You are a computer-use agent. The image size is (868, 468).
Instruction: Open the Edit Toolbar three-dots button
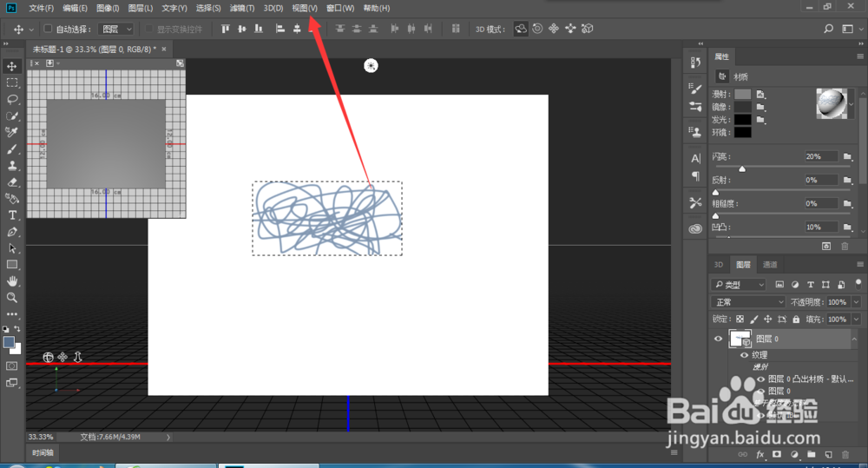(x=11, y=314)
